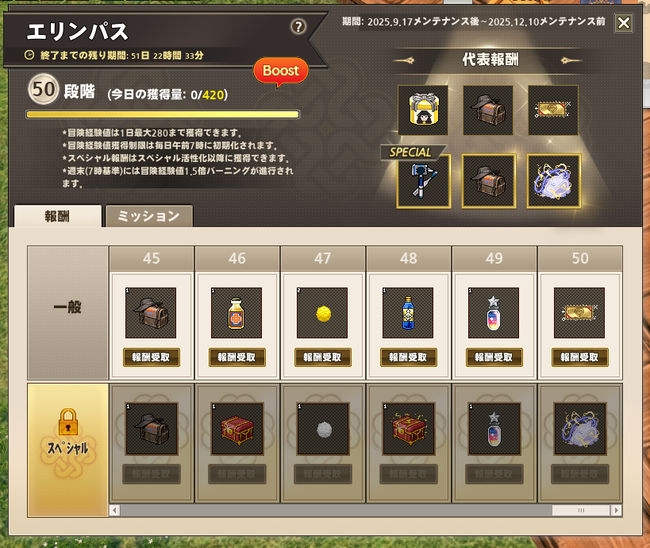Click the level 46 special red chest
650x548 pixels.
tap(237, 429)
